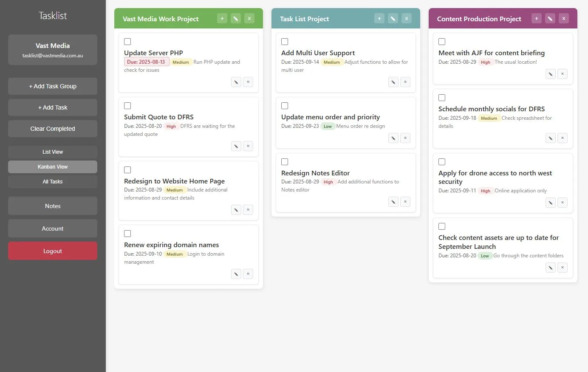Delete Check content assets task
This screenshot has width=588, height=372.
[563, 268]
